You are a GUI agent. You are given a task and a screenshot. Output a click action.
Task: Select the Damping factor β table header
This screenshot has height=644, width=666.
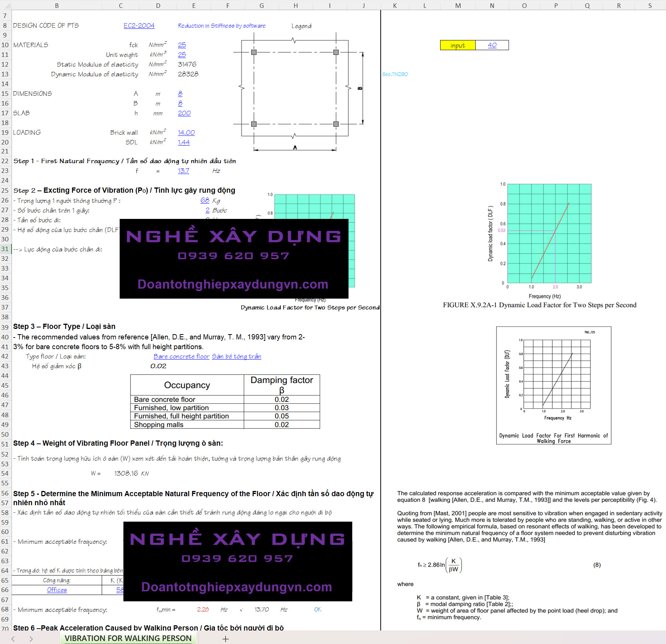coord(282,385)
